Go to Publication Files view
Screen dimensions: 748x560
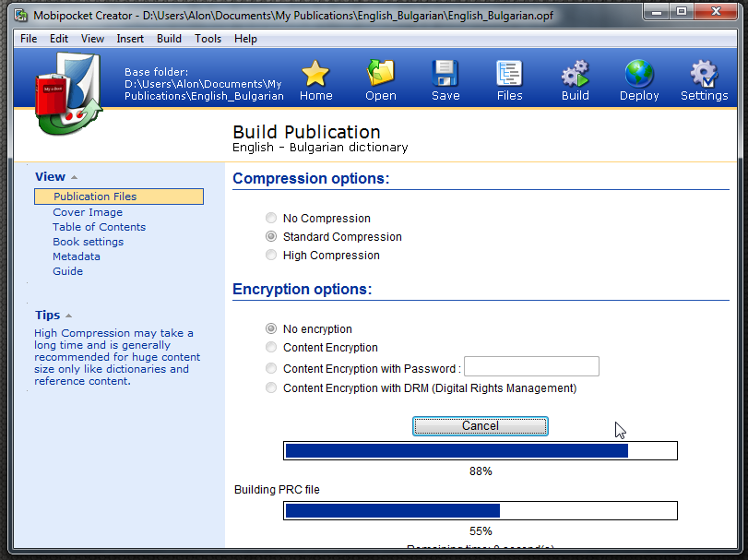[x=119, y=197]
